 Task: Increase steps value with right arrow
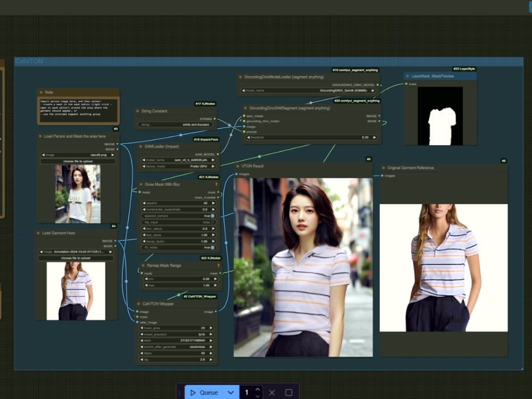pos(211,353)
